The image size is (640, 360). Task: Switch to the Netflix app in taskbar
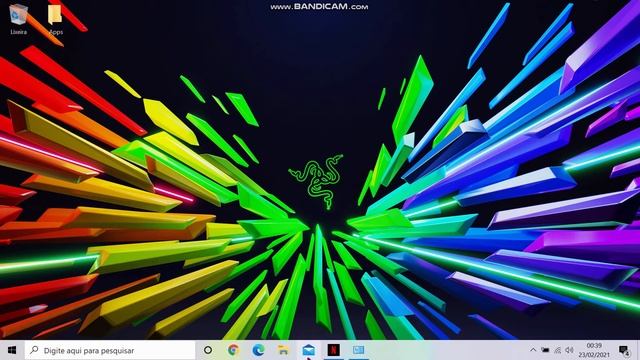333,350
